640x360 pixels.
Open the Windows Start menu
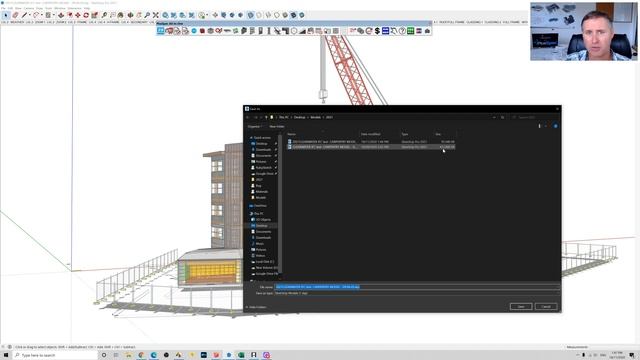coord(6,355)
